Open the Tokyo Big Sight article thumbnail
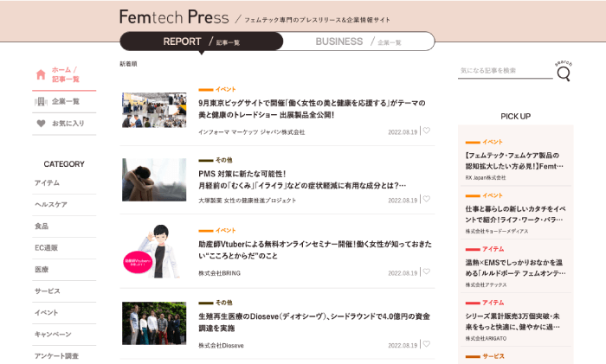The width and height of the screenshot is (606, 364). [x=154, y=110]
